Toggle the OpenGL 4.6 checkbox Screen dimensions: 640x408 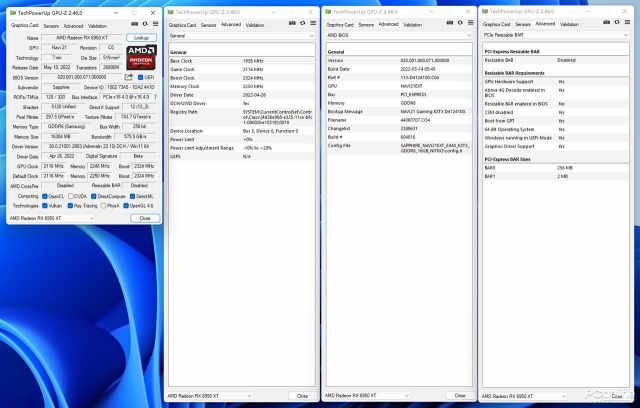coord(126,206)
